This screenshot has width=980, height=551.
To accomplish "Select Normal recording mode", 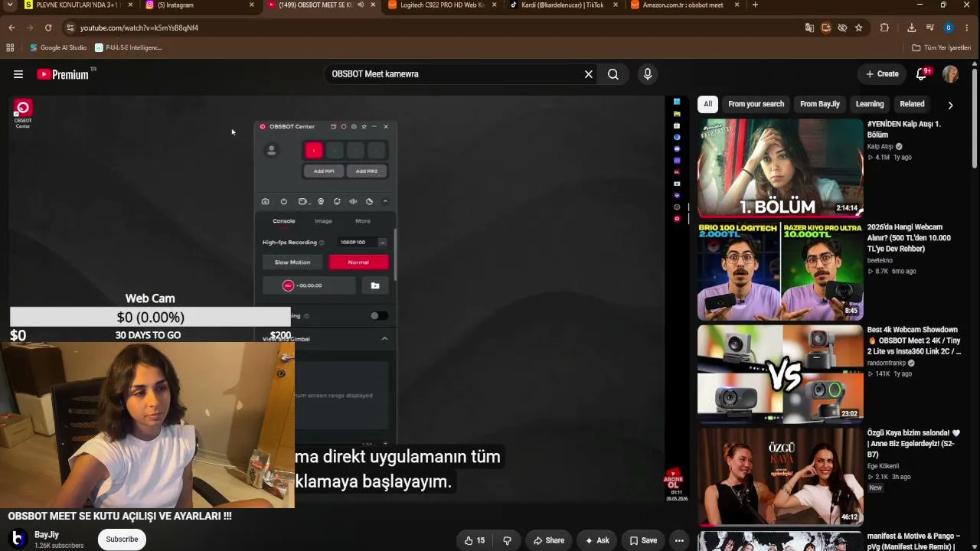I will click(358, 262).
